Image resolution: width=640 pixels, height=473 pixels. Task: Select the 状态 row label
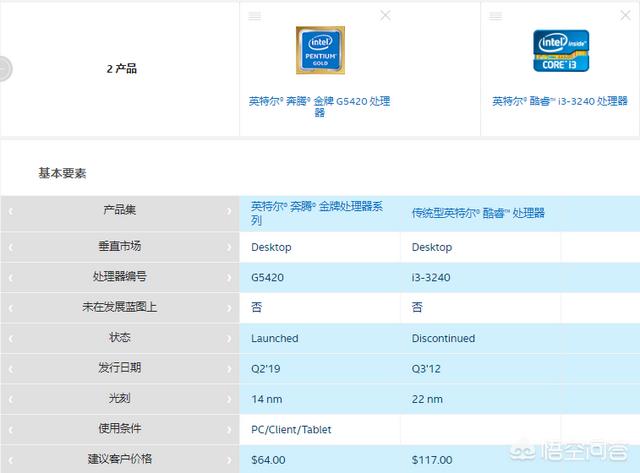coord(120,337)
